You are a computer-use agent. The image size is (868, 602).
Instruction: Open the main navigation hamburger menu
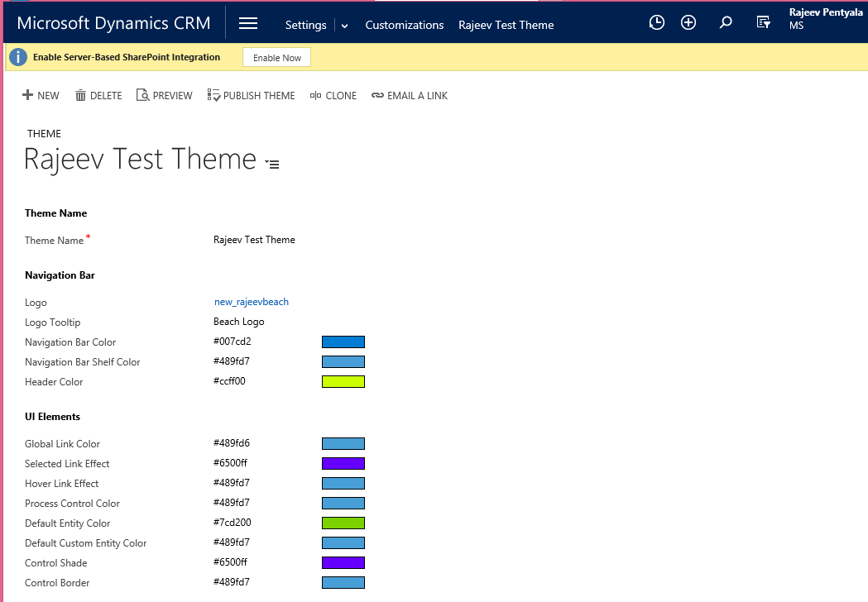click(248, 24)
